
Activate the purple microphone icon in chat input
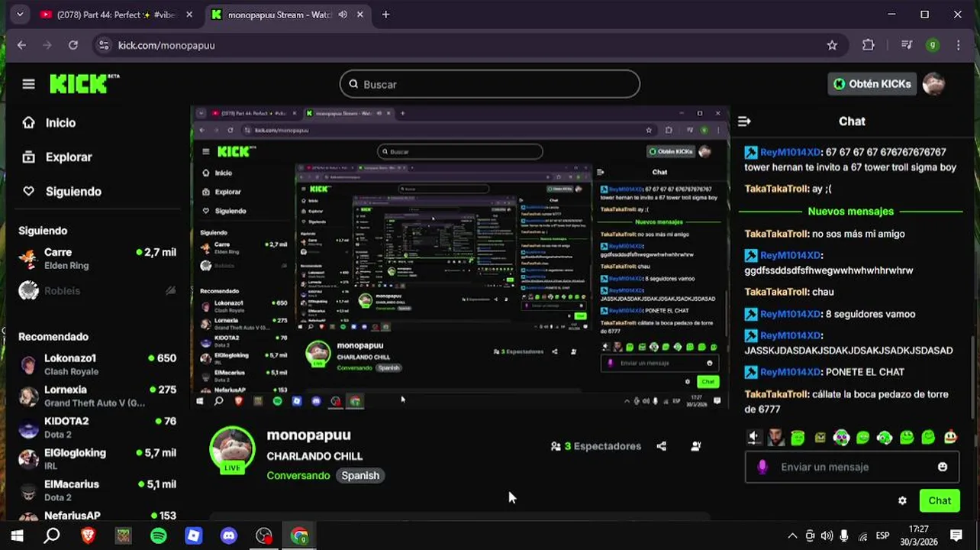[x=762, y=467]
